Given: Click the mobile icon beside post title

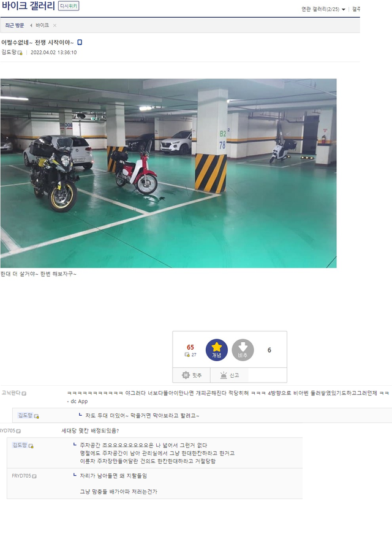Looking at the screenshot, I should [x=80, y=42].
